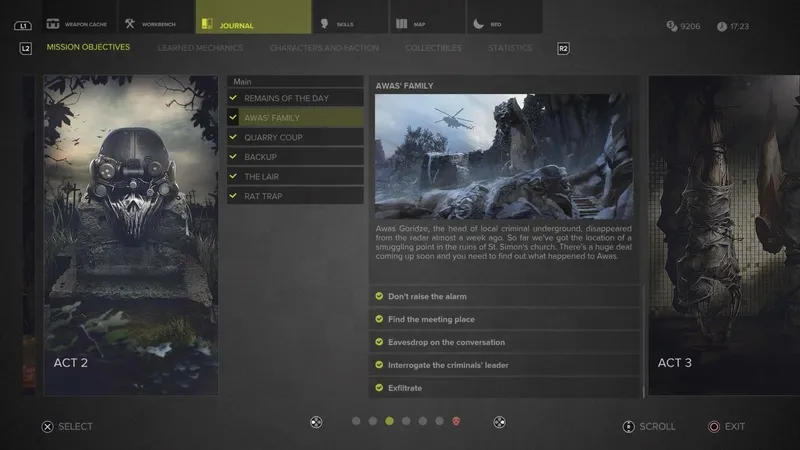
Task: Open the Act 3 card
Action: [724, 235]
